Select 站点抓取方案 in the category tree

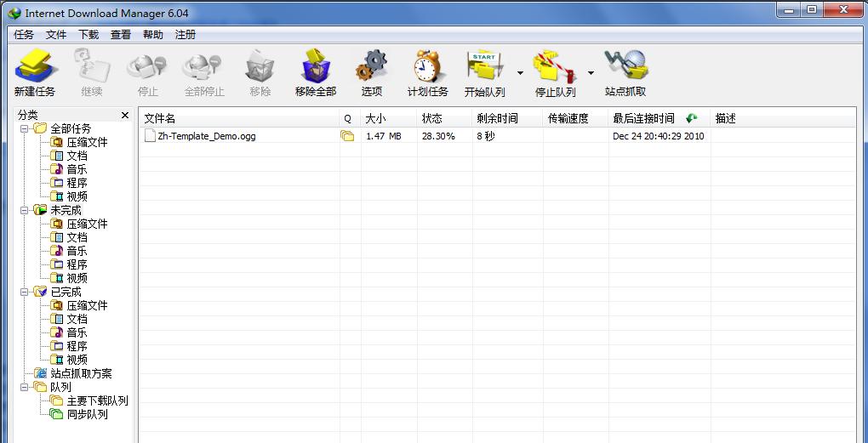pyautogui.click(x=81, y=373)
